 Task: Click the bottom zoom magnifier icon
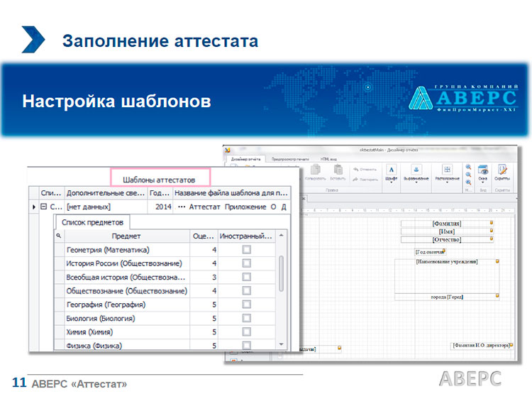469,182
